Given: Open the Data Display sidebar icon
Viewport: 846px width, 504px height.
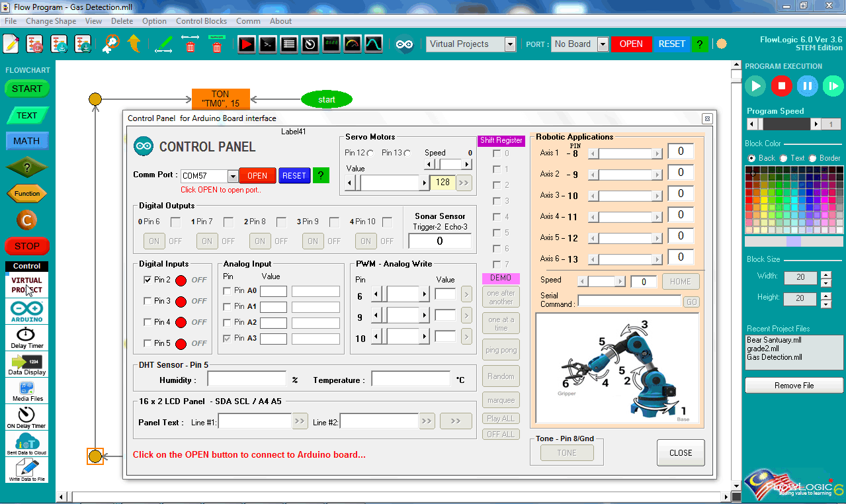Looking at the screenshot, I should click(26, 364).
